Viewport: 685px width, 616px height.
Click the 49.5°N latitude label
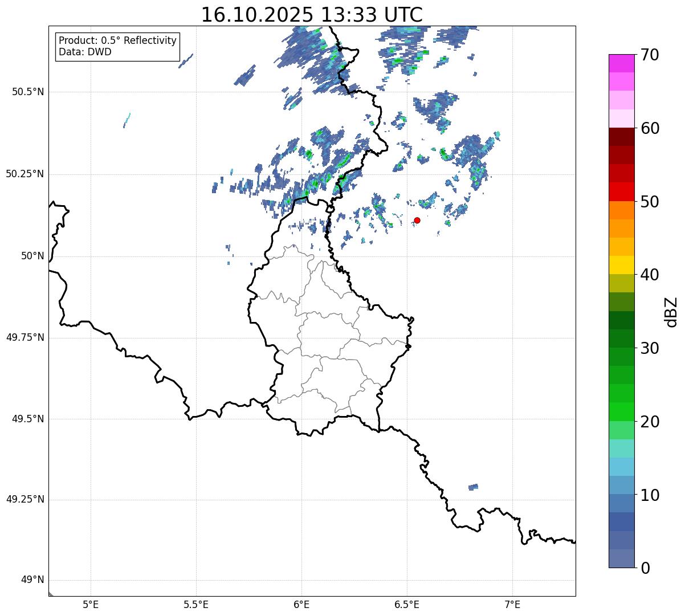pos(28,419)
